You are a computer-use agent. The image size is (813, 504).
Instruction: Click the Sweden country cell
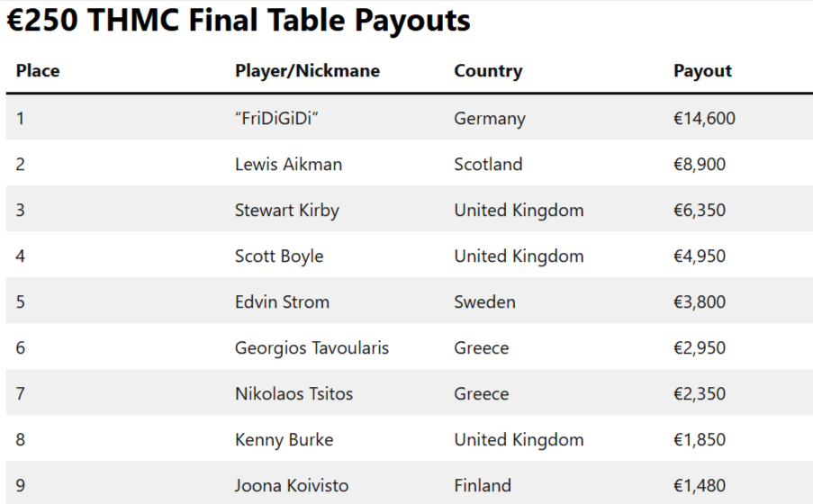[x=484, y=302]
